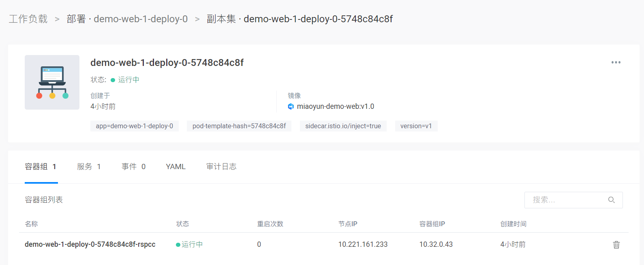Click the sidecar.istio.io/inject=true label
The height and width of the screenshot is (265, 644).
(343, 126)
